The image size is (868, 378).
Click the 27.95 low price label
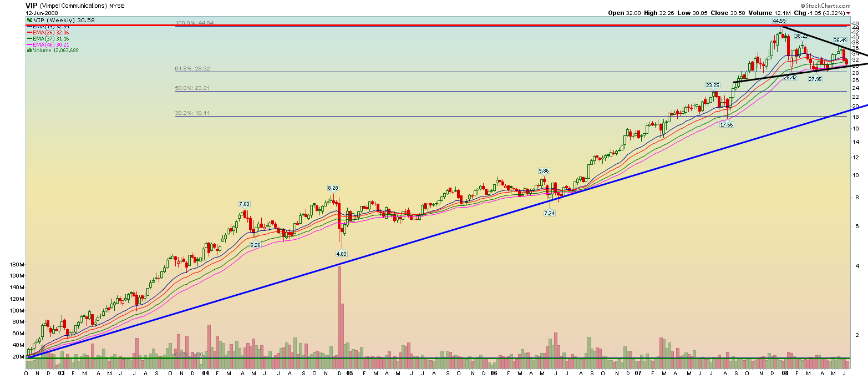pyautogui.click(x=815, y=79)
